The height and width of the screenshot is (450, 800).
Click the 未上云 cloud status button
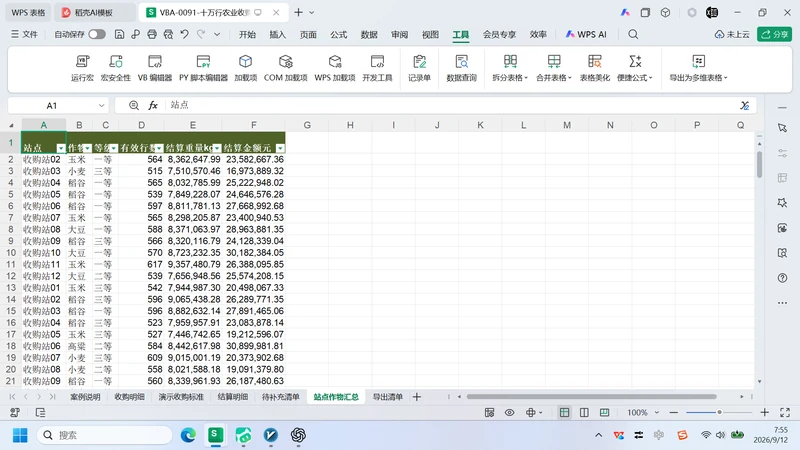[732, 34]
